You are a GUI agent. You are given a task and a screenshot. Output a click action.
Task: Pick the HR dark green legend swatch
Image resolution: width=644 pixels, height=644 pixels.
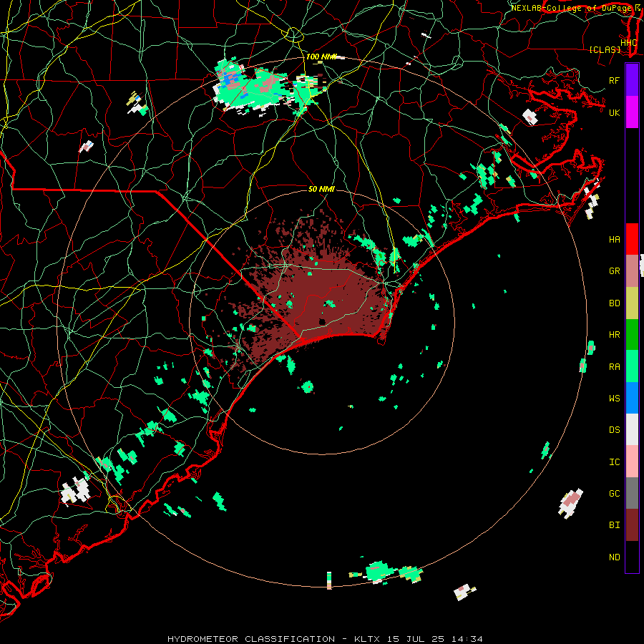632,335
